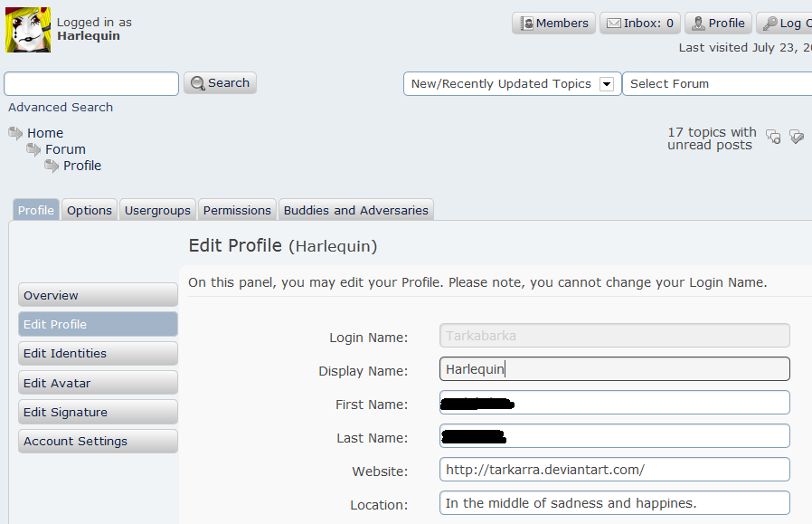Click inside the Display Name field
Image resolution: width=812 pixels, height=524 pixels.
pos(615,369)
